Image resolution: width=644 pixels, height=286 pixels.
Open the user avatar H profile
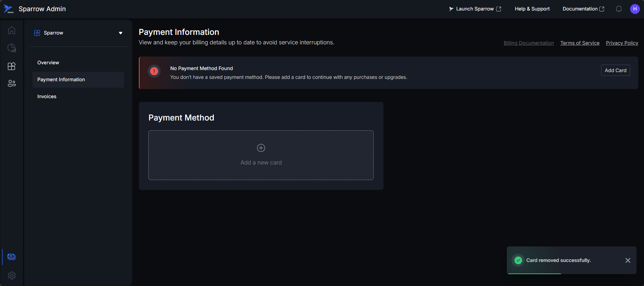[635, 9]
